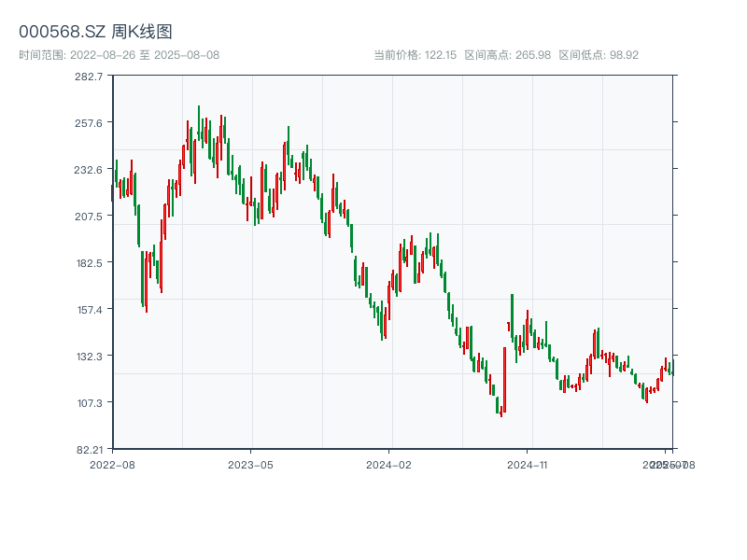Select the 2024-11 x-axis date label

[527, 464]
